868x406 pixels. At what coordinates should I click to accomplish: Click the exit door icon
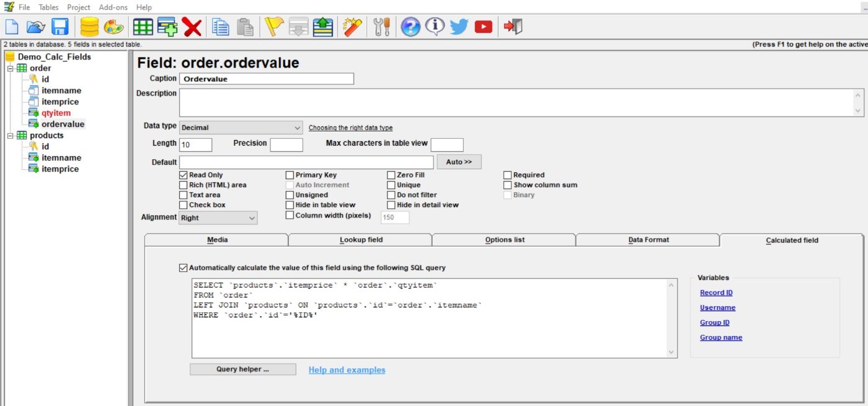point(513,27)
